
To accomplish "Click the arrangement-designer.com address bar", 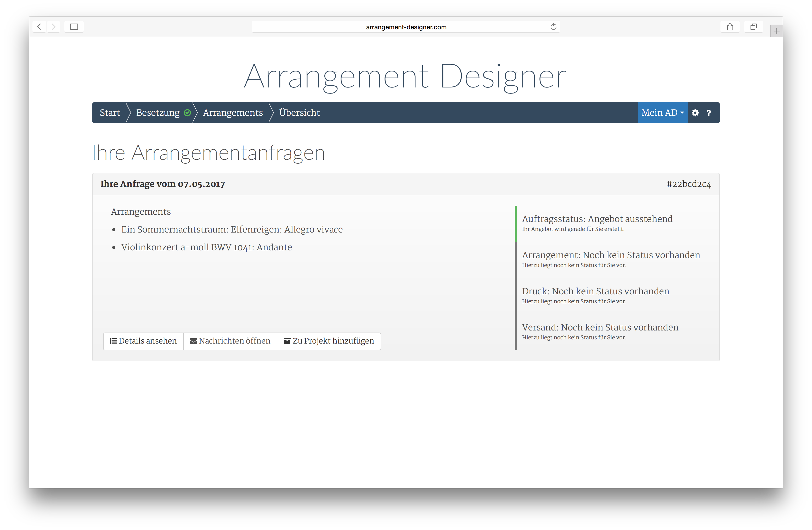I will (x=406, y=27).
